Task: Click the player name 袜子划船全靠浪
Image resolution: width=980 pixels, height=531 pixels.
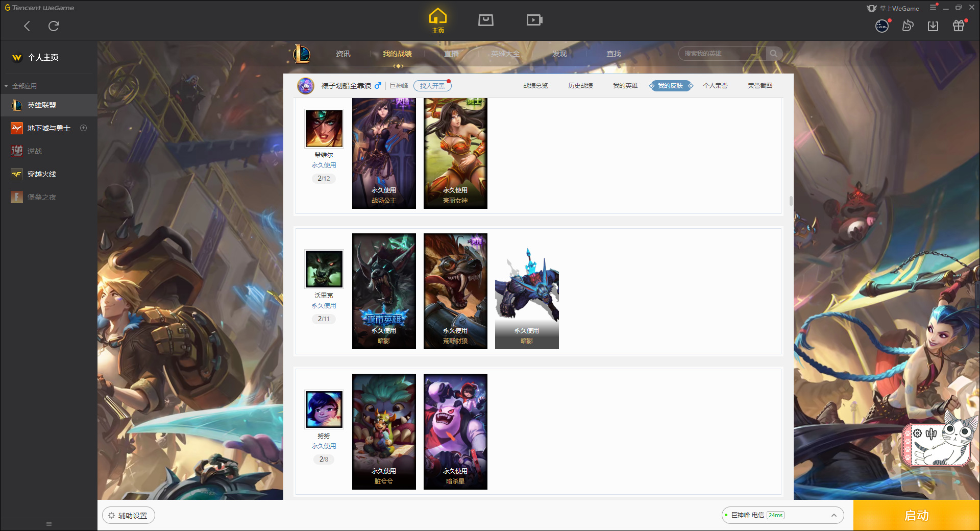Action: point(346,86)
